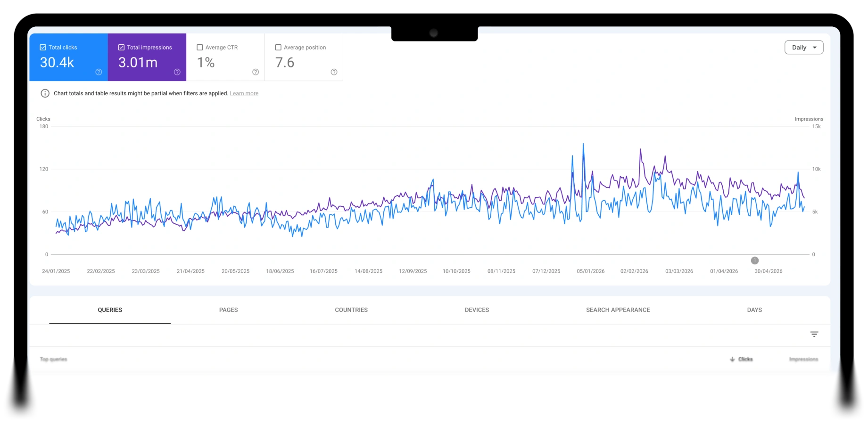Uncheck the Total impressions checkbox
Screen dimensions: 868x425
coord(121,48)
